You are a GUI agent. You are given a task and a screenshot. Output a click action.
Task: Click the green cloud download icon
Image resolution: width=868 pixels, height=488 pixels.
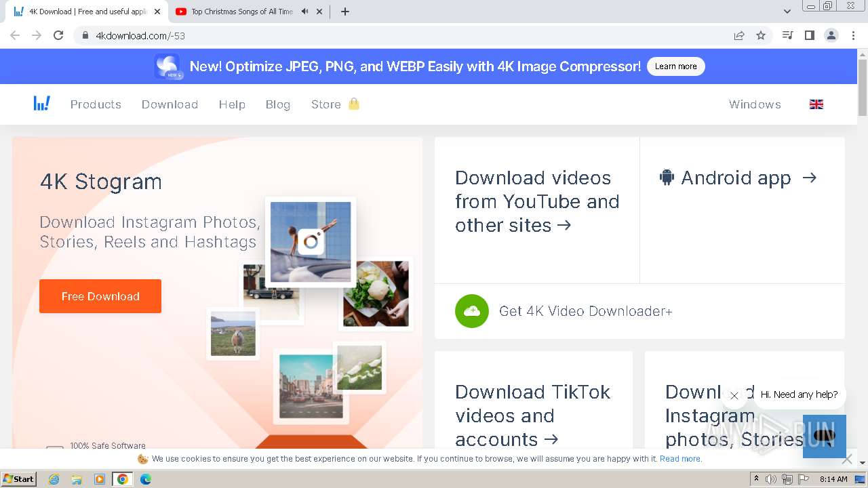(x=472, y=311)
